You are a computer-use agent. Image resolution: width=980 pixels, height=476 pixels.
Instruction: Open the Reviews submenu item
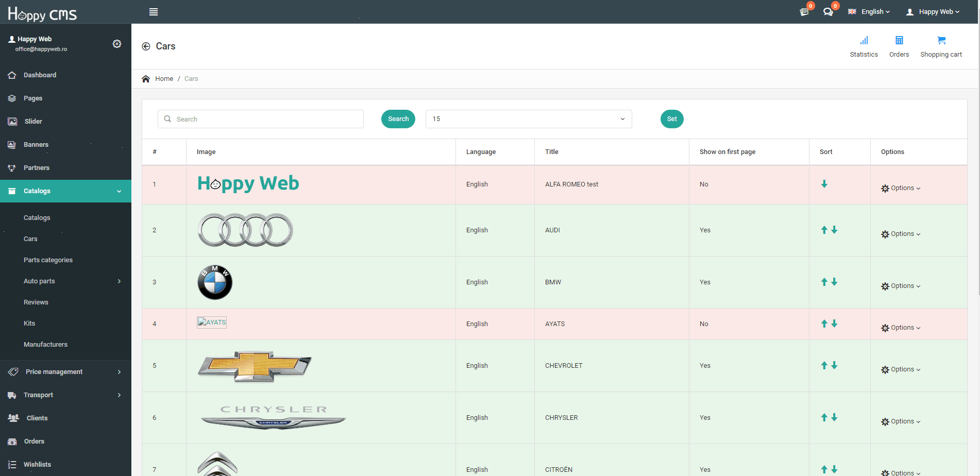pyautogui.click(x=36, y=302)
